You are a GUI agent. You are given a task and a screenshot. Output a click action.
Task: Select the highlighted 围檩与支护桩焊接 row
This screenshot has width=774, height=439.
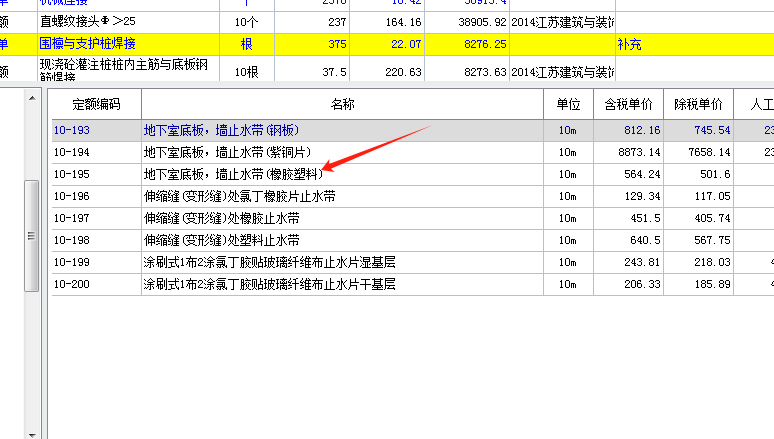[x=387, y=44]
